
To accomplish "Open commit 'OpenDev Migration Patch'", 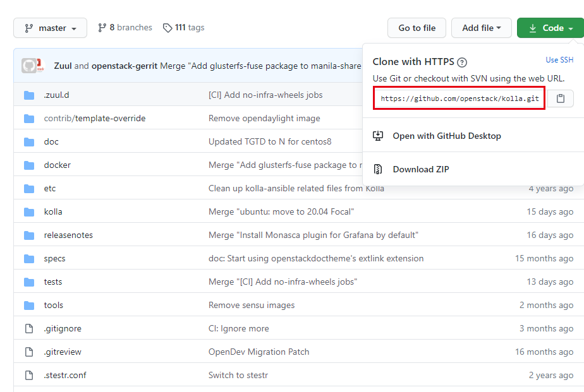I will pos(259,352).
